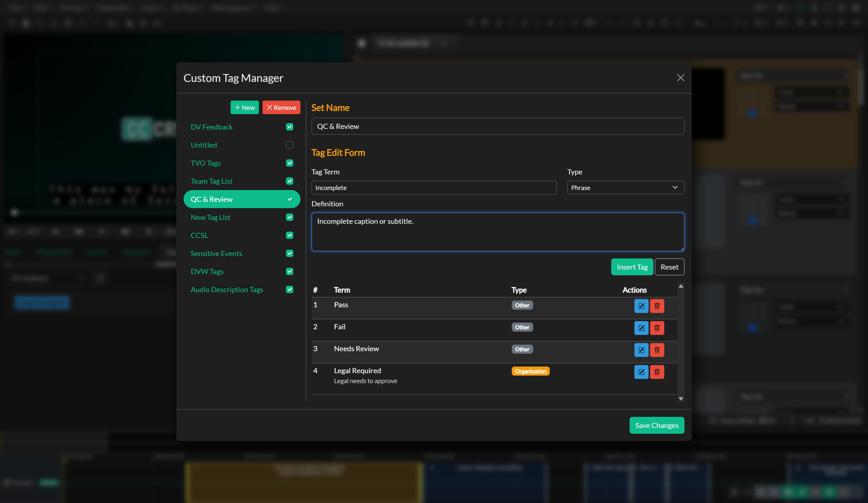The width and height of the screenshot is (868, 503).
Task: Enable the Untitled tag set checkbox
Action: 289,145
